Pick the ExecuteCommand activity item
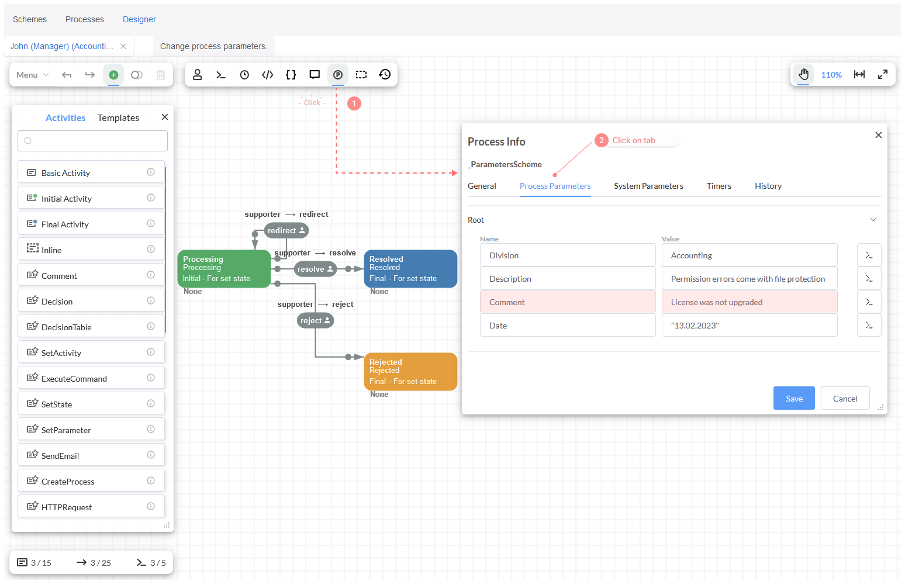 pyautogui.click(x=91, y=378)
